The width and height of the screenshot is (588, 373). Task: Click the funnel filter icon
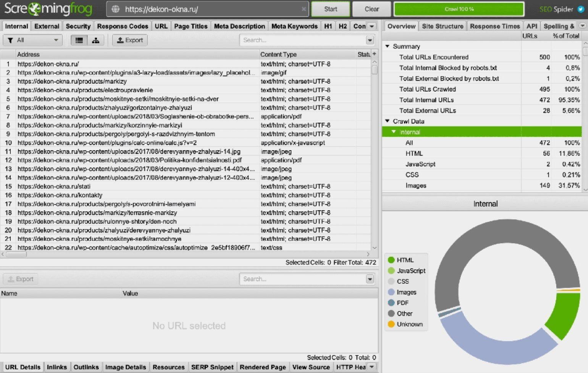tap(10, 40)
